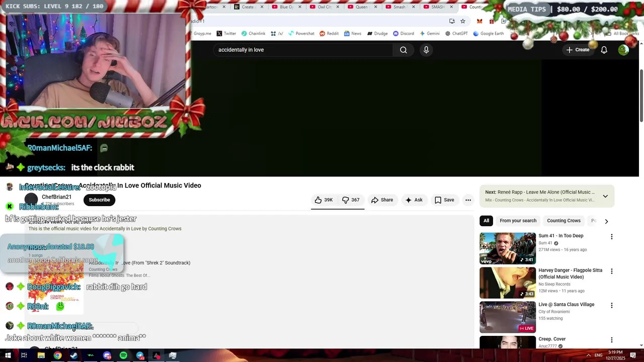644x362 pixels.
Task: Open Spotify from the taskbar
Action: (123, 355)
